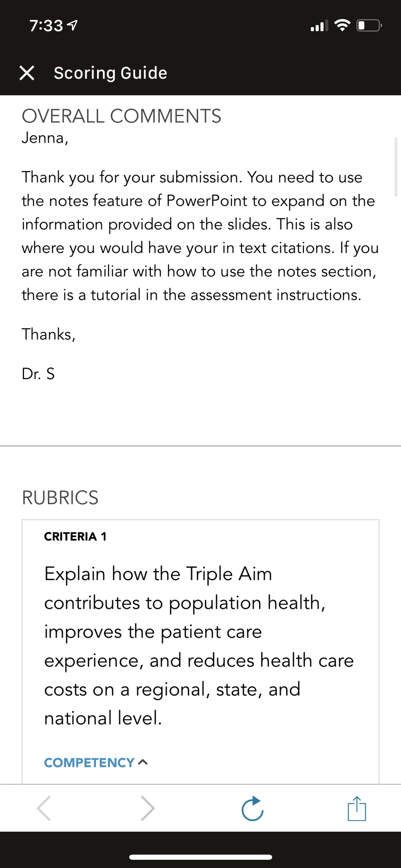Image resolution: width=401 pixels, height=868 pixels.
Task: Tap the chevron next to COMPETENCY
Action: click(143, 762)
